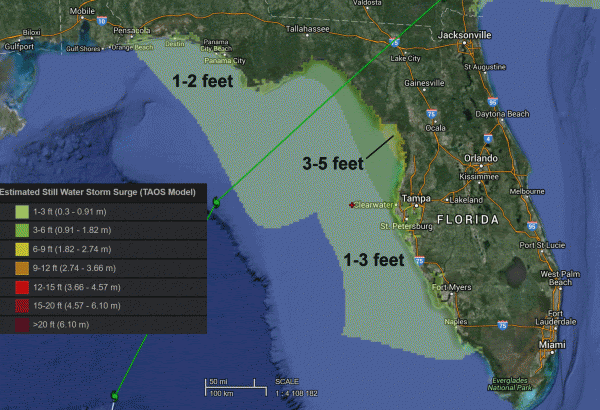Click the map SCALE ratio text

click(x=297, y=393)
